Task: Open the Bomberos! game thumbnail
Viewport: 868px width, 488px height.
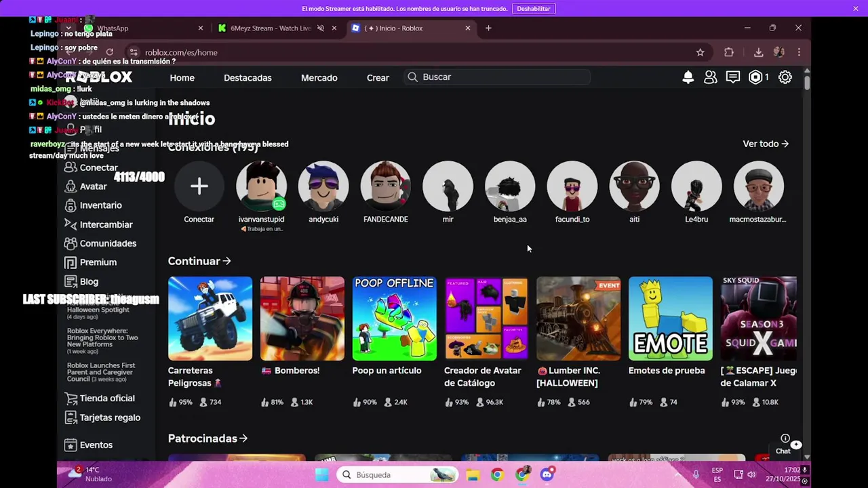Action: [302, 319]
